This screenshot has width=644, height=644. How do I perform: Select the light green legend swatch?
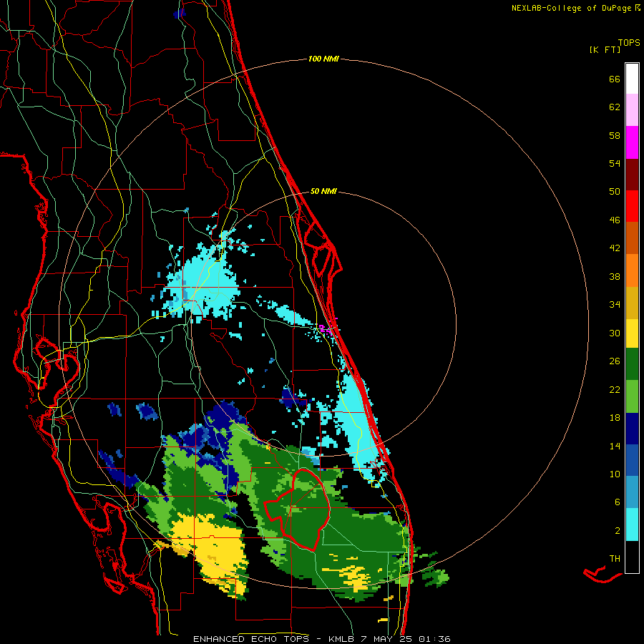click(632, 396)
